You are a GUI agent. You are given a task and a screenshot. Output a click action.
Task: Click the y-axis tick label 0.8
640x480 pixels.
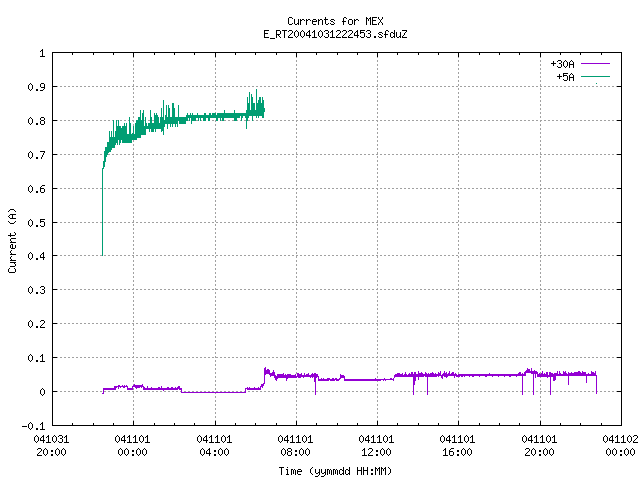pyautogui.click(x=36, y=121)
